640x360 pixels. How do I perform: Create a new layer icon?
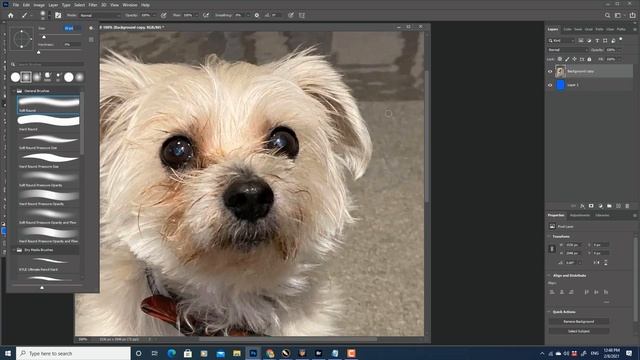(x=618, y=206)
